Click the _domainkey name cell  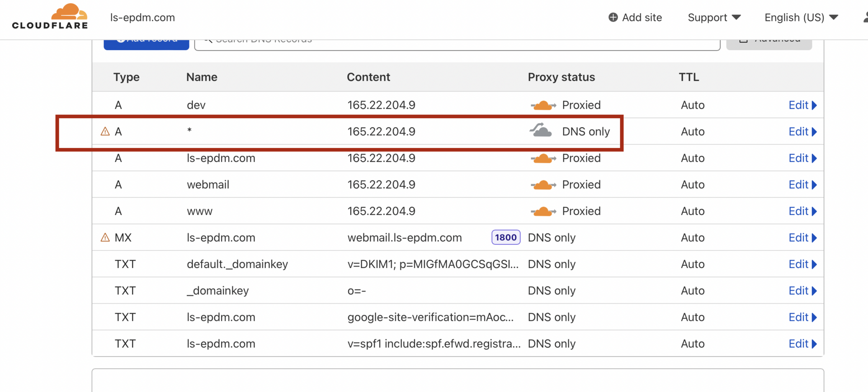coord(217,291)
